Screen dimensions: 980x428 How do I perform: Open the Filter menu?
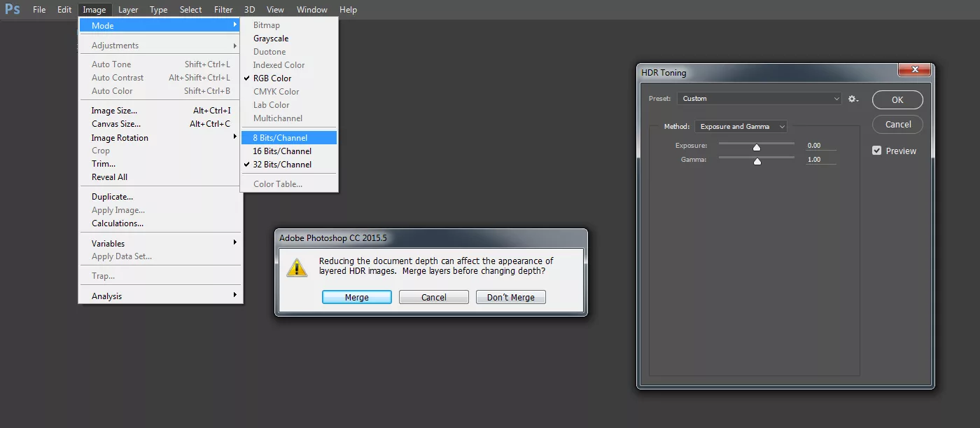click(223, 10)
